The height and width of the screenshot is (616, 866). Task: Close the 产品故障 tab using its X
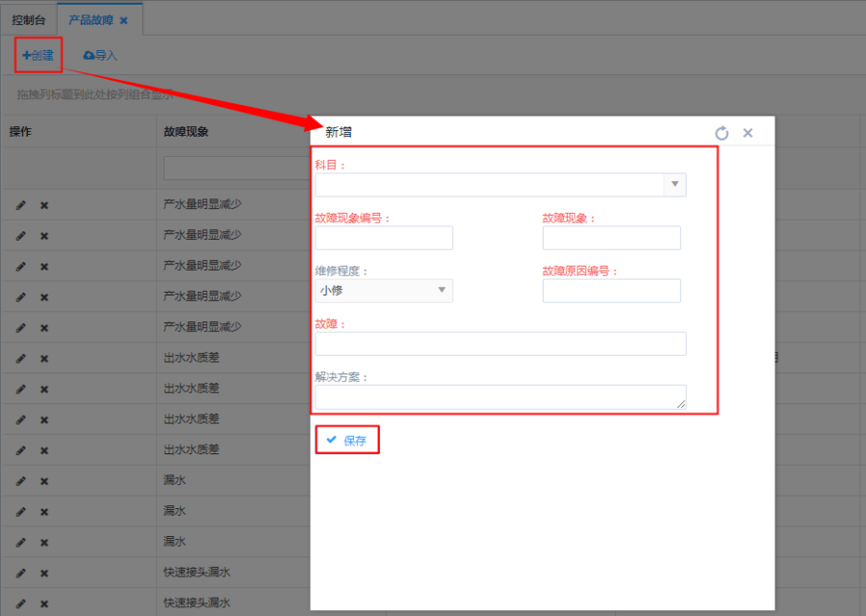tap(123, 20)
